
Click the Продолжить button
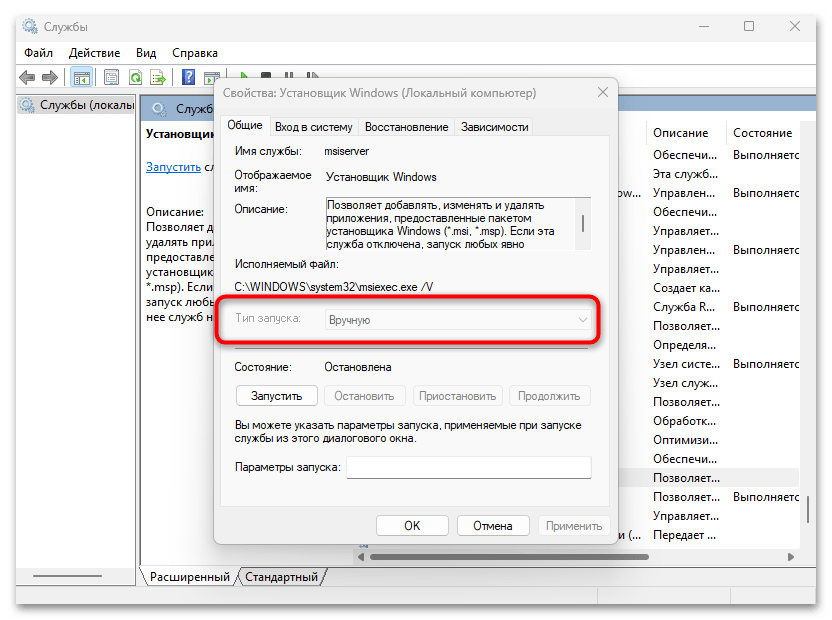pyautogui.click(x=549, y=396)
